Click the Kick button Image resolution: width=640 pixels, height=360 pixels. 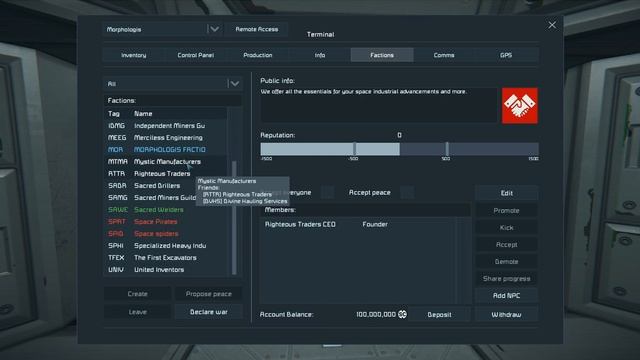point(506,228)
